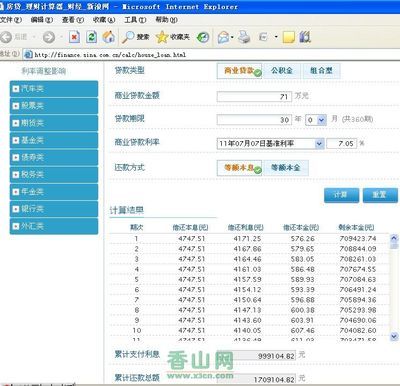Image resolution: width=400 pixels, height=386 pixels.
Task: Open the Edit icon's dropdown arrow
Action: pyautogui.click(x=276, y=37)
